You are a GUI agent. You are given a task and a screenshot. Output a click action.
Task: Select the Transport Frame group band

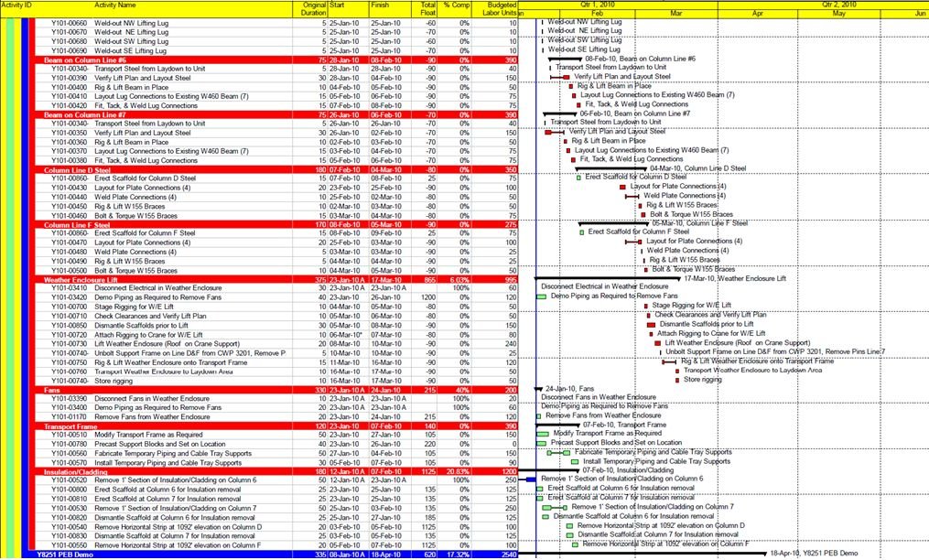276,426
